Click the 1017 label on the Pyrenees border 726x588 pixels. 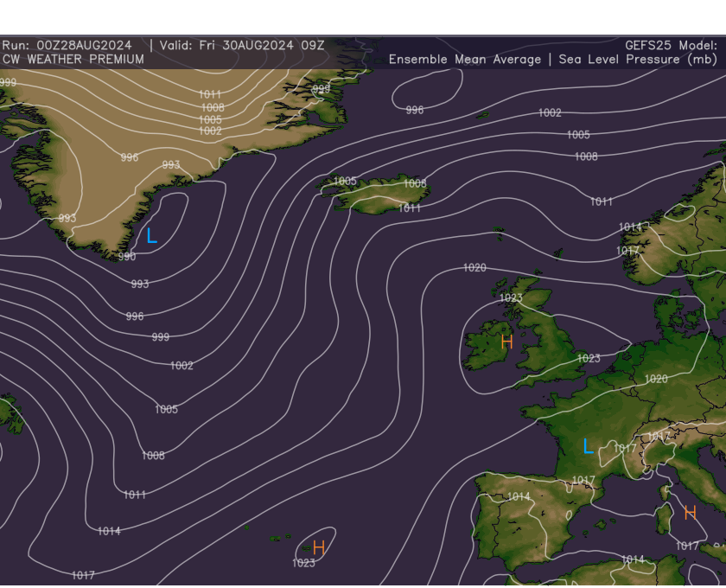pyautogui.click(x=583, y=480)
